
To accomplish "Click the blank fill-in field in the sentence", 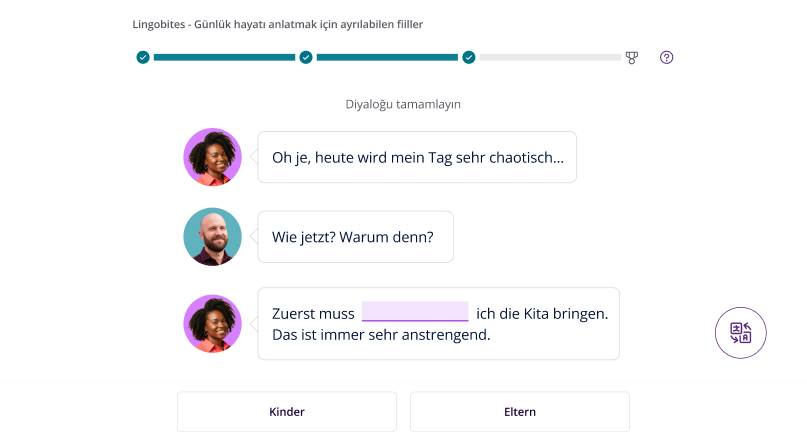I will click(x=415, y=312).
